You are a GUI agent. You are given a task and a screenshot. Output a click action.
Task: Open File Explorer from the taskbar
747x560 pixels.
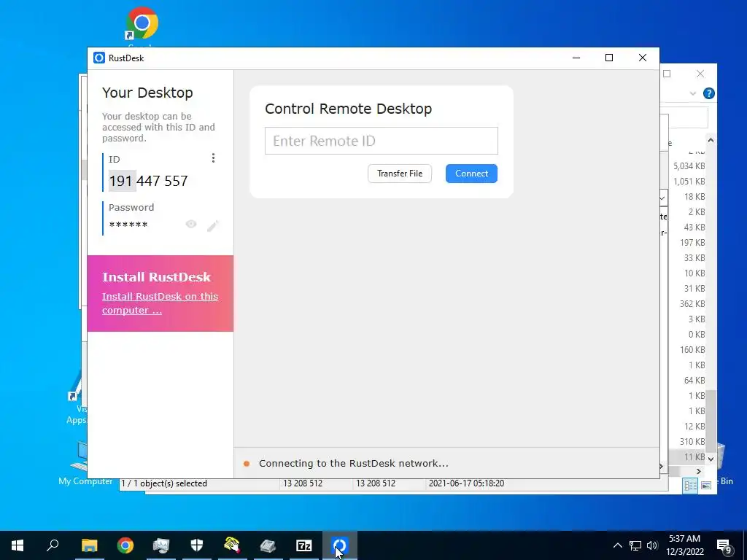pos(89,545)
